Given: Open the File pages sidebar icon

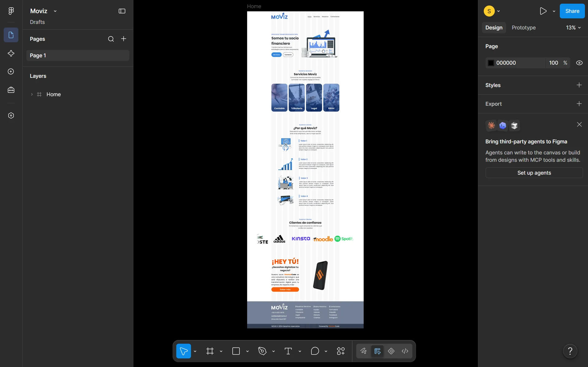Looking at the screenshot, I should 11,35.
